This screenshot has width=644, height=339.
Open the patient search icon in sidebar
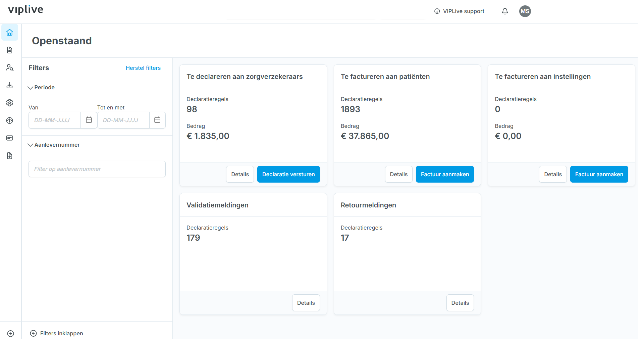point(10,67)
